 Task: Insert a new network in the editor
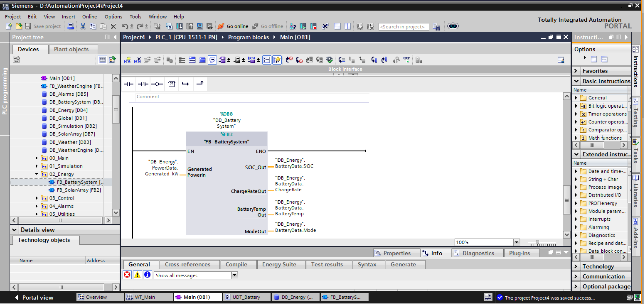click(127, 60)
